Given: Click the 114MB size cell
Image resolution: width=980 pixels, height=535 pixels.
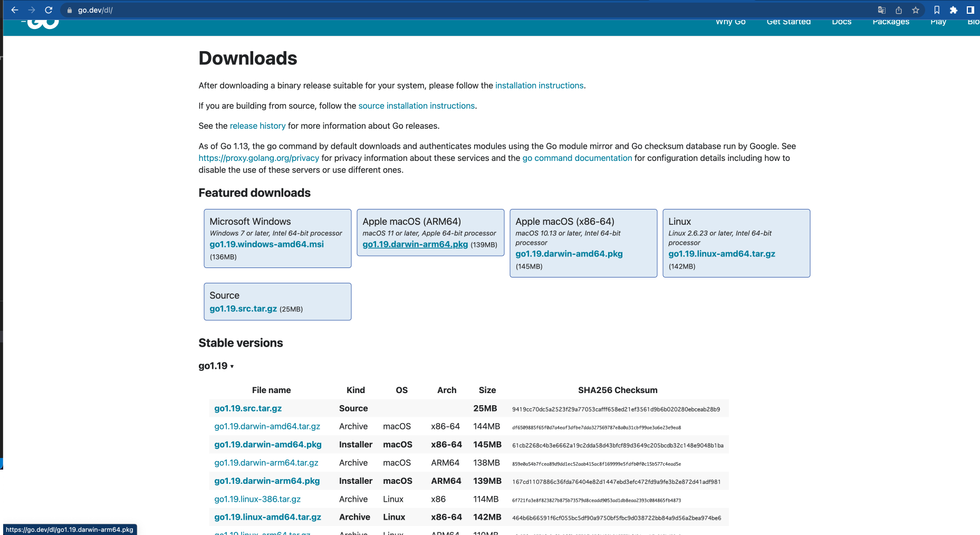Looking at the screenshot, I should (x=486, y=499).
